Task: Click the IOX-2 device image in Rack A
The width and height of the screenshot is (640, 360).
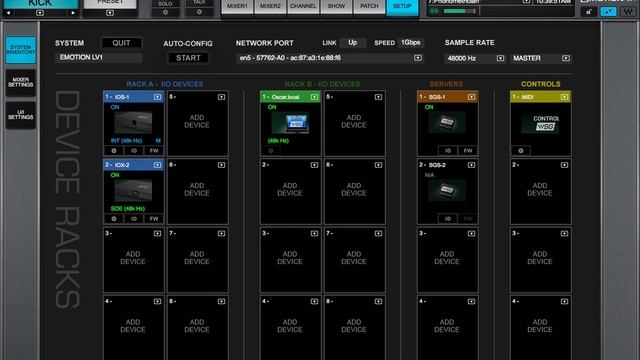Action: click(x=133, y=191)
